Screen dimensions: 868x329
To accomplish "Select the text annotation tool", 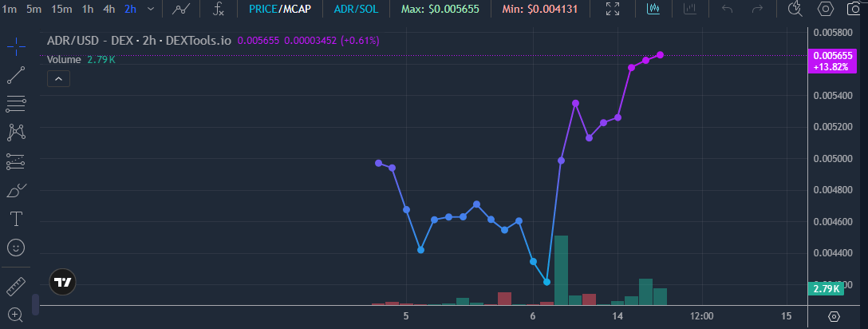I will pyautogui.click(x=16, y=219).
